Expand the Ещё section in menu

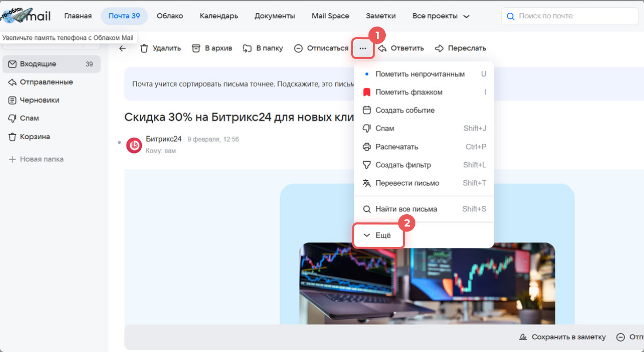click(x=378, y=236)
